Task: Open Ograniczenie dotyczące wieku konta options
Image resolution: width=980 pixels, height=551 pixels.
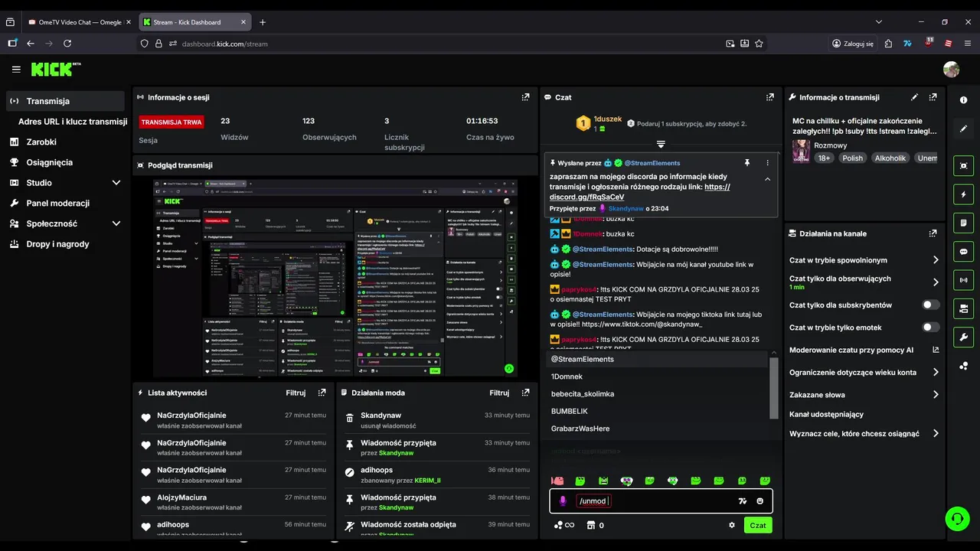Action: [x=864, y=373]
